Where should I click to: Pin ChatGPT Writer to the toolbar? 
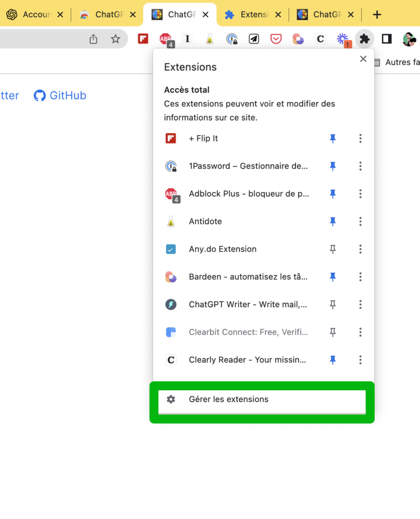333,304
